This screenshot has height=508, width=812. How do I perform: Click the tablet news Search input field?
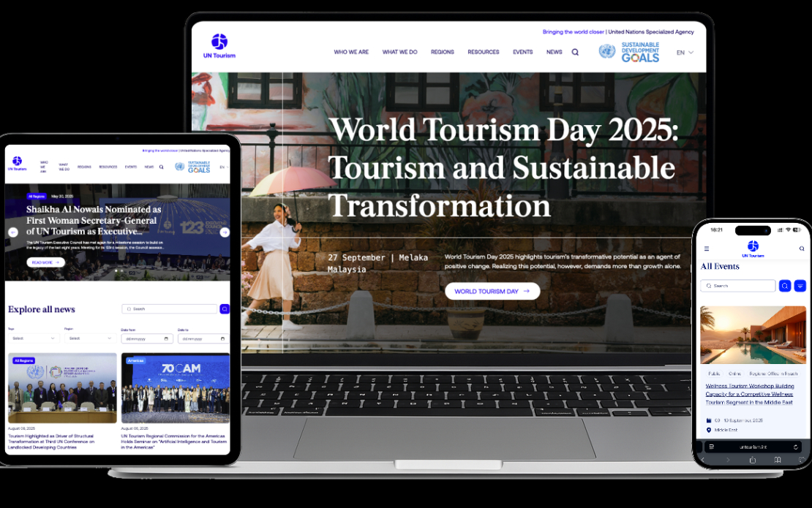(169, 309)
